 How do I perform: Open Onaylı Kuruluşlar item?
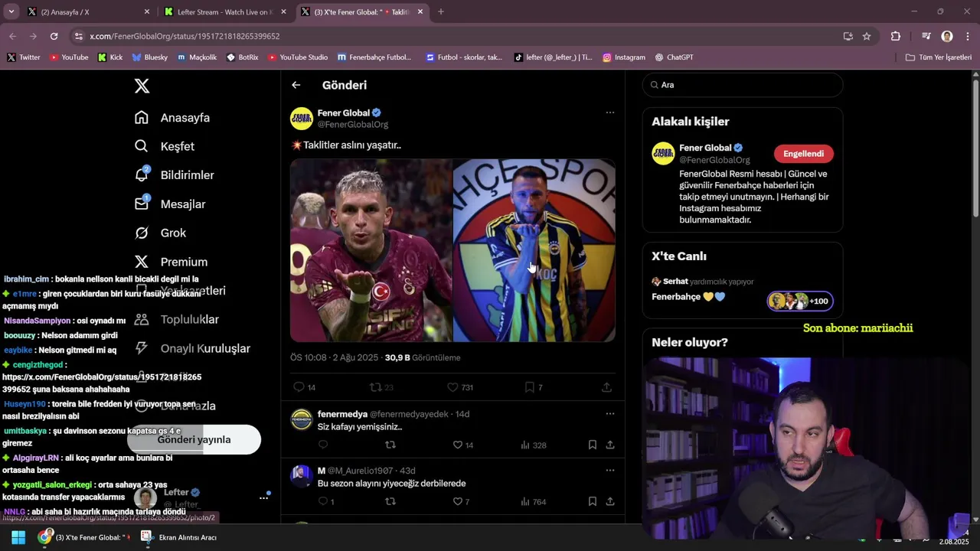tap(192, 348)
